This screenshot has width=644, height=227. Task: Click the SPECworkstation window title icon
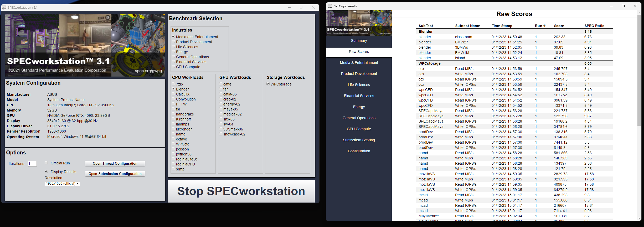[4, 7]
